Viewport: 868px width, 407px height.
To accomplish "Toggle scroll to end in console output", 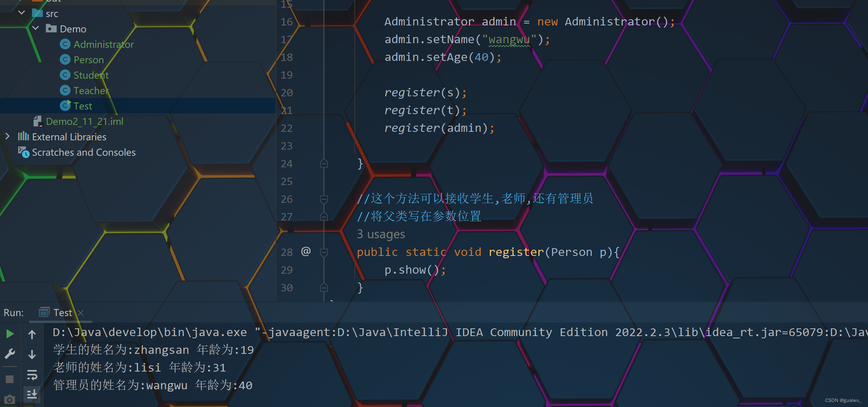I will [32, 394].
